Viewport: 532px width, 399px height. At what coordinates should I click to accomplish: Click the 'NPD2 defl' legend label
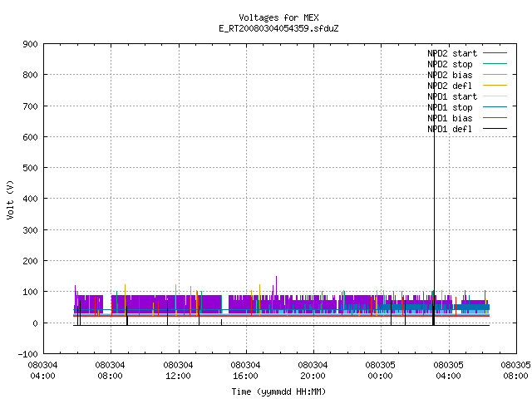[450, 86]
